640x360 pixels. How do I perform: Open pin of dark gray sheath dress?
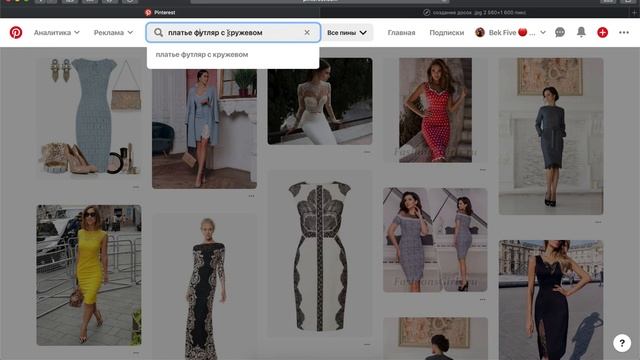(x=551, y=136)
